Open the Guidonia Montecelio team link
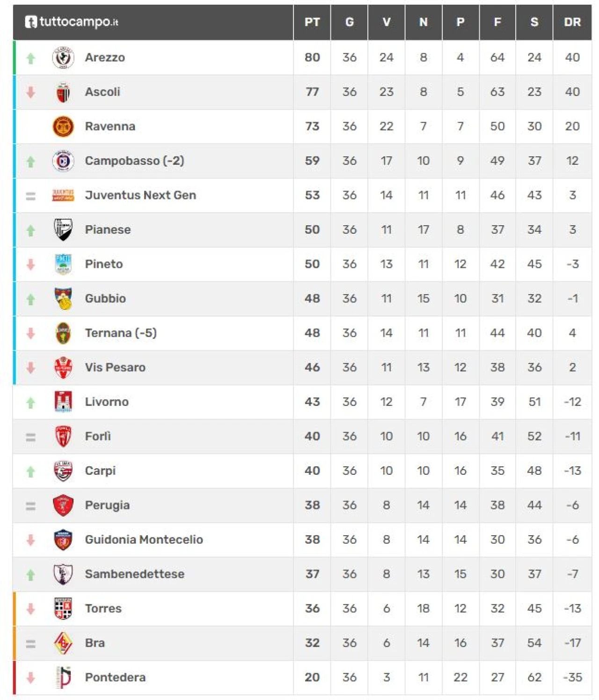The image size is (599, 700). [144, 540]
